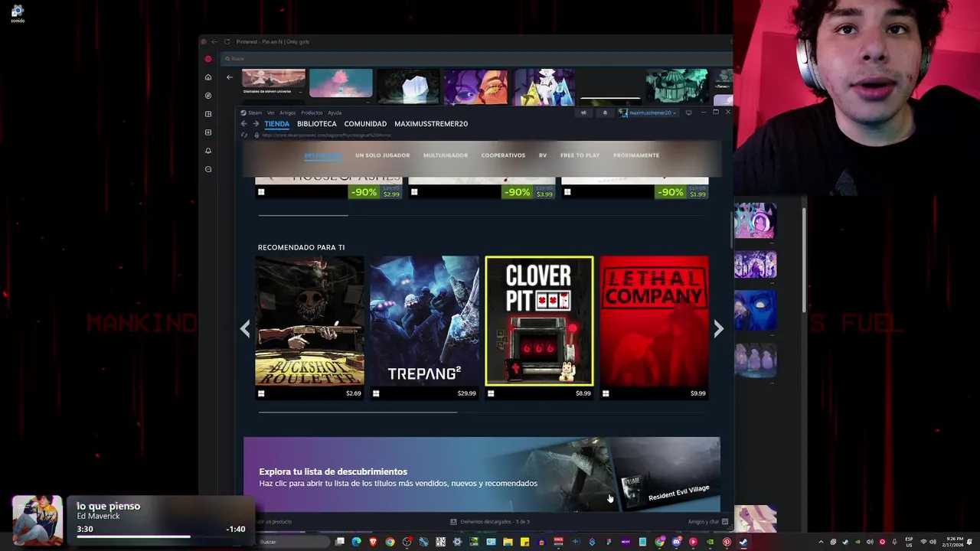Click the recommended carousel horizontal scrollbar

(x=358, y=412)
